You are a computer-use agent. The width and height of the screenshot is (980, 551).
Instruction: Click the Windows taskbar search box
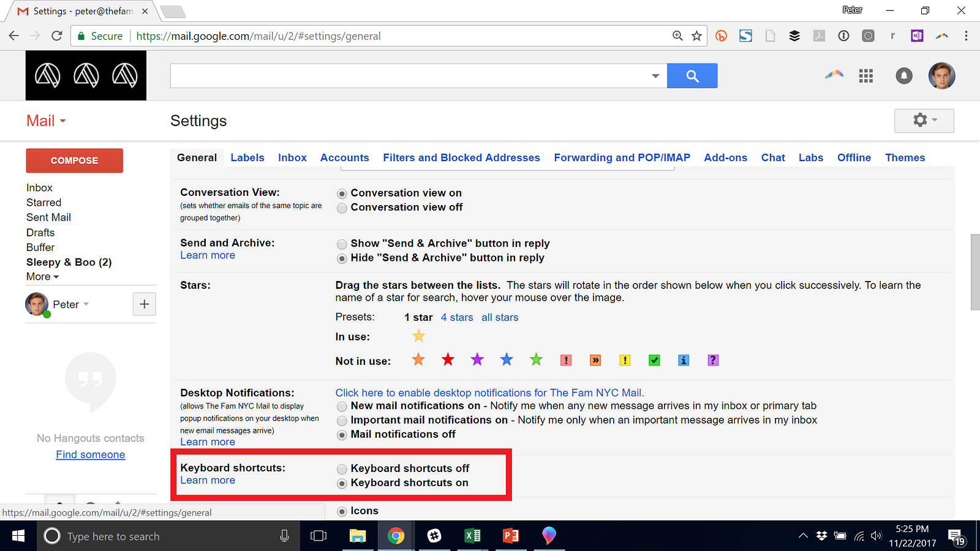click(168, 536)
